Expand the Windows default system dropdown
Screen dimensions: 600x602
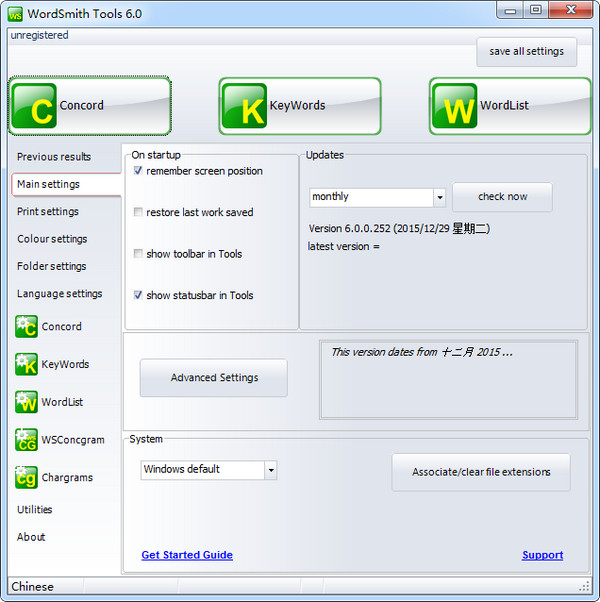point(271,470)
